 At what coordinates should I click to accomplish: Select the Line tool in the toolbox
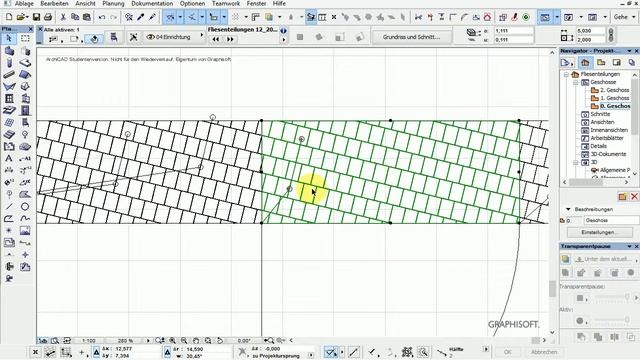9,207
